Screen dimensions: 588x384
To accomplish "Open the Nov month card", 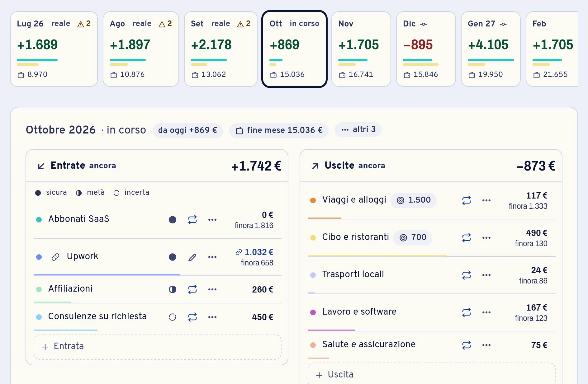I will pos(361,49).
